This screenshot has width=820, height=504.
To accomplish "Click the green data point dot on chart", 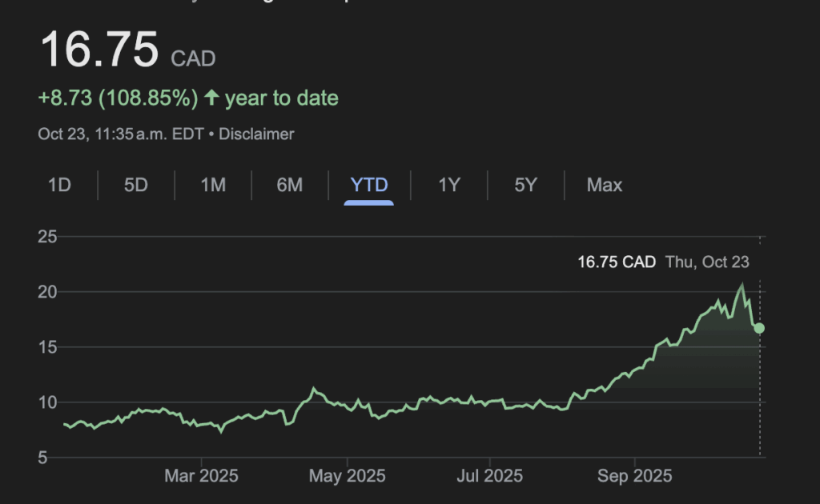I will pos(759,328).
